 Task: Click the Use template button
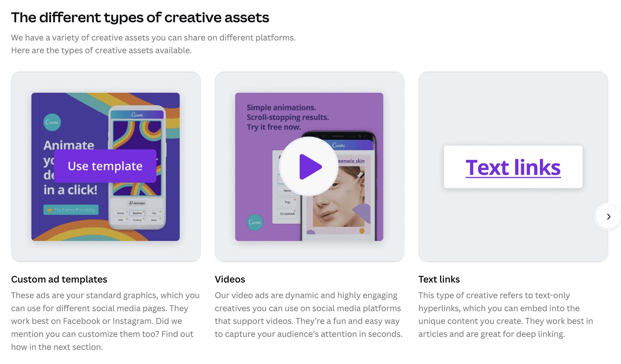pos(105,166)
